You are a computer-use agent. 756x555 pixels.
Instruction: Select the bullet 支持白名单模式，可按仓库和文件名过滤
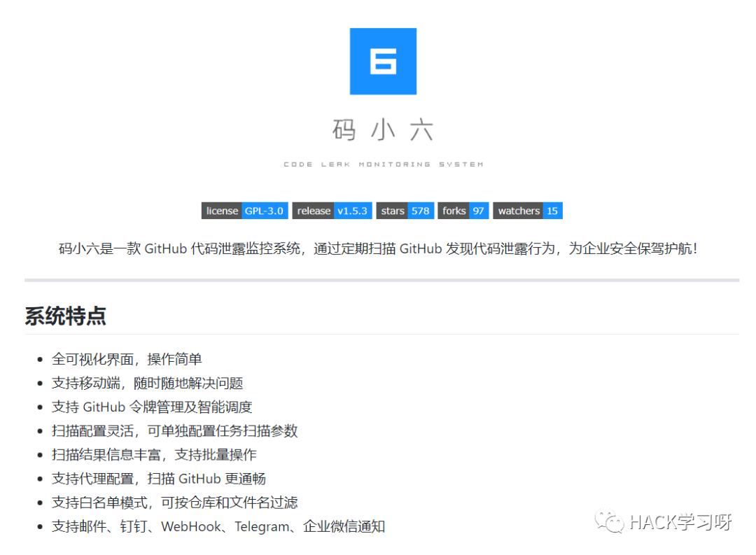tap(174, 503)
